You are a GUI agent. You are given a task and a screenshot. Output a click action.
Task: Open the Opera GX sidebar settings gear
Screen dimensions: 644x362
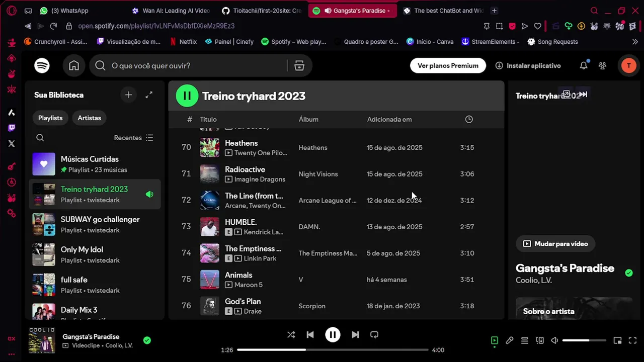point(12,214)
